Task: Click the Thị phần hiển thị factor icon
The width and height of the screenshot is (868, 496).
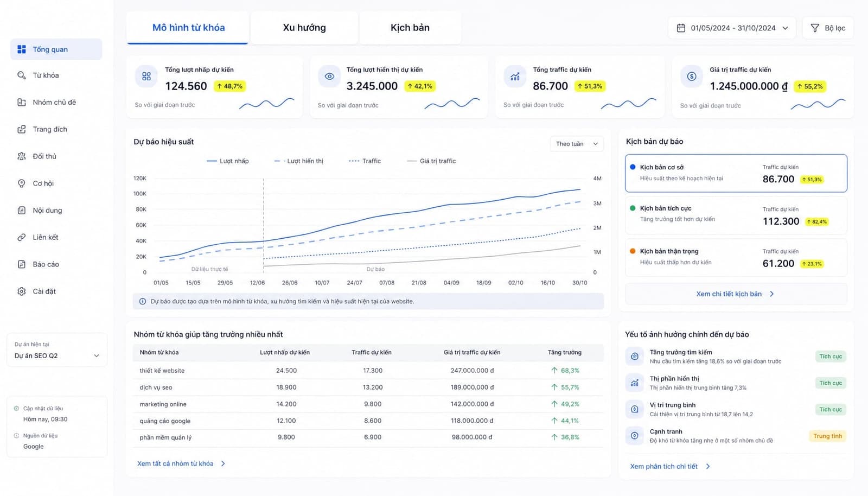Action: point(634,383)
